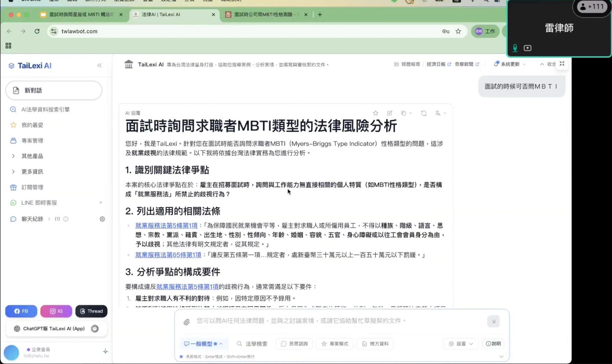Star the AI reply to favorite it
The width and height of the screenshot is (612, 364).
(376, 113)
